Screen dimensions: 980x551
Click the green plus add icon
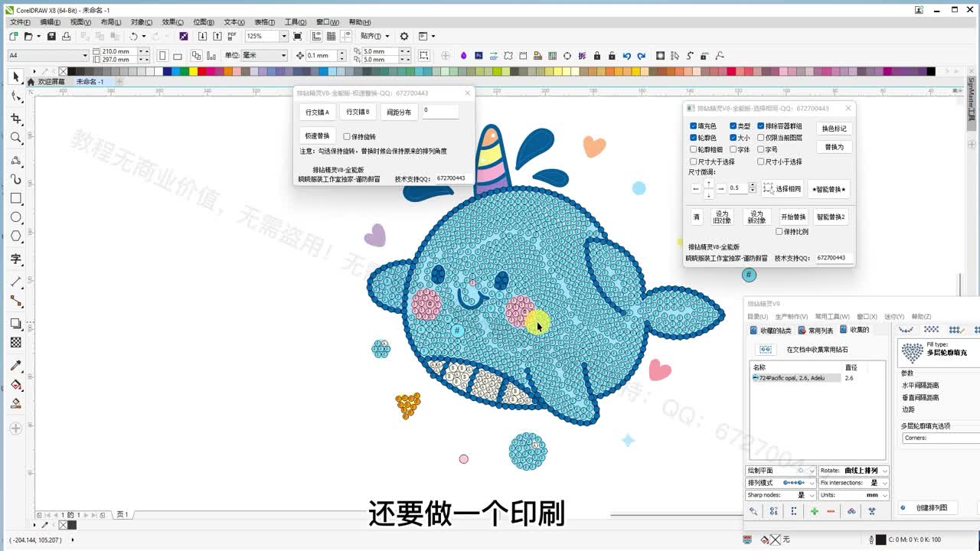(814, 511)
